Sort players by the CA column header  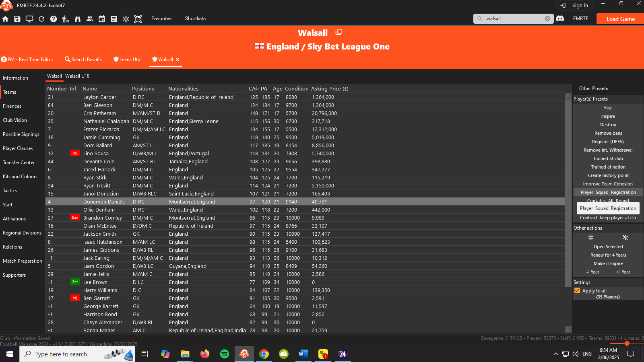[253, 88]
